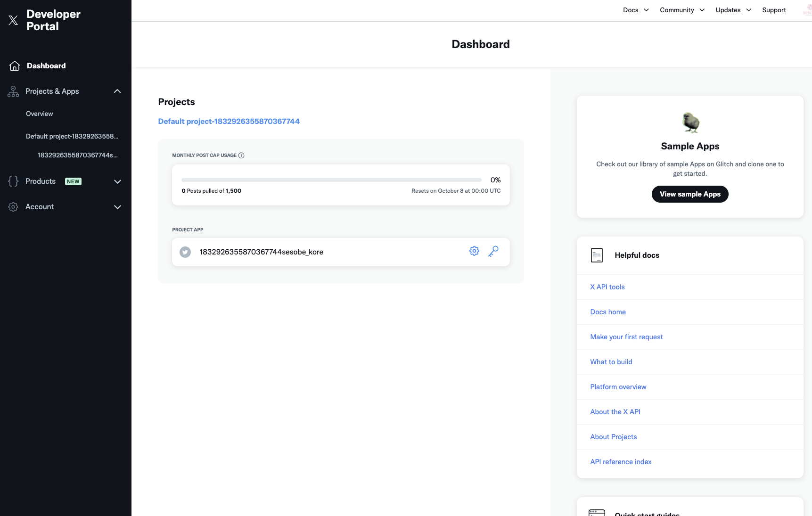
Task: Click the Dashboard home icon
Action: (x=15, y=66)
